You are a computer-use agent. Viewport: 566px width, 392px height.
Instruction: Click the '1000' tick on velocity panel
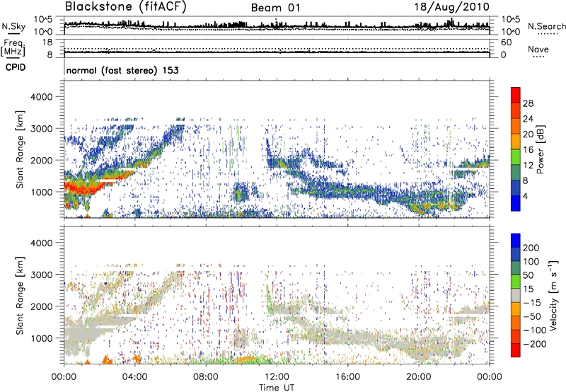pyautogui.click(x=41, y=338)
